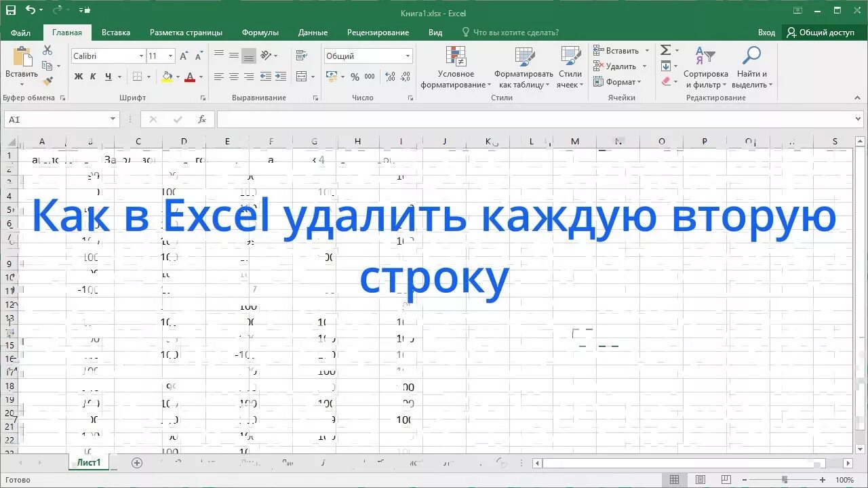Click the AutoSum sigma icon
The width and height of the screenshot is (868, 488).
(x=666, y=50)
